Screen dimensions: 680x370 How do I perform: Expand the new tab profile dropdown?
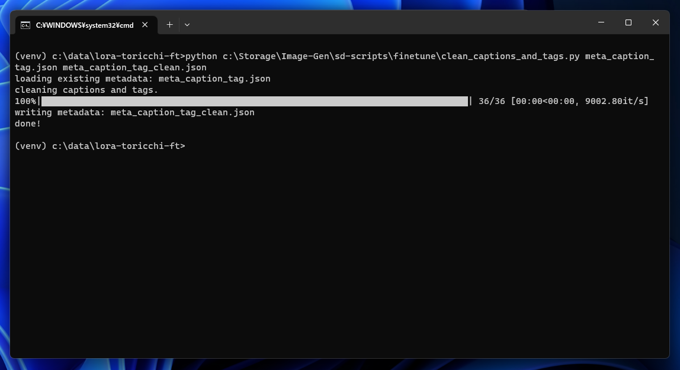(x=187, y=25)
